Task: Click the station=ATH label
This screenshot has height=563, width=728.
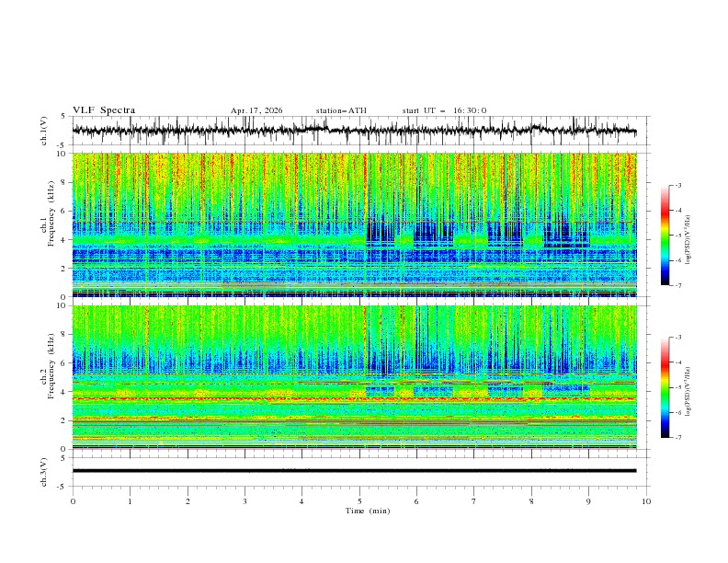Action: tap(341, 110)
